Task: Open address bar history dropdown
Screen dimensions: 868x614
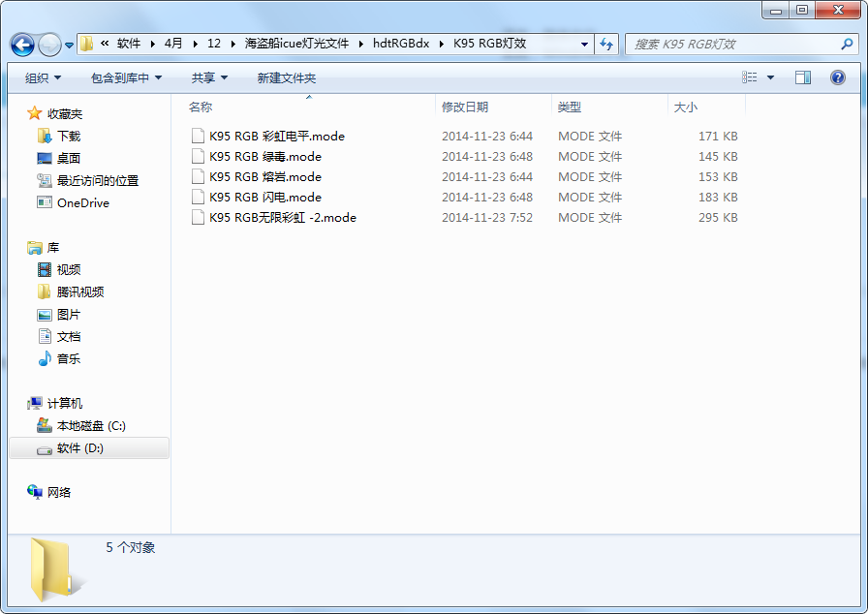Action: click(x=584, y=45)
